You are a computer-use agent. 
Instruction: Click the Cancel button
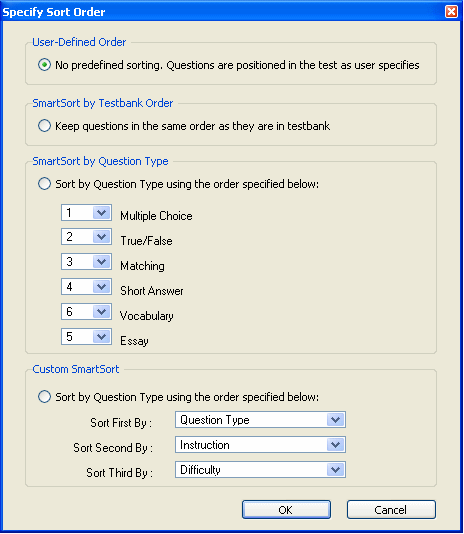(x=391, y=509)
